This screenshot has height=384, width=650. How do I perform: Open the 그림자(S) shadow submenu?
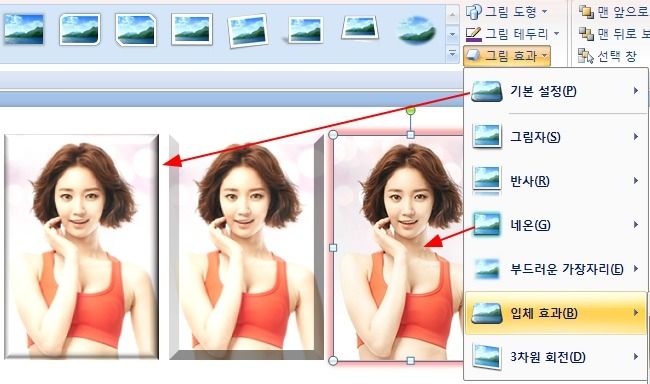(555, 136)
